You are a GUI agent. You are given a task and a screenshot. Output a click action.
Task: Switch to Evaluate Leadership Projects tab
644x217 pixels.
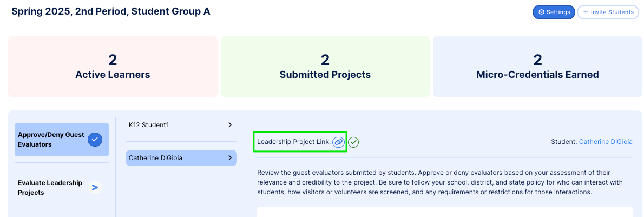tap(50, 187)
